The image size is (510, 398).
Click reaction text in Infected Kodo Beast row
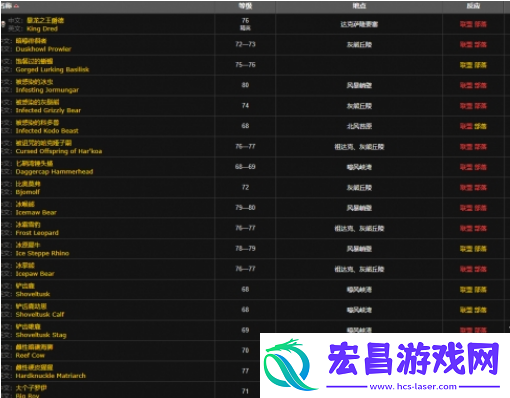[473, 126]
